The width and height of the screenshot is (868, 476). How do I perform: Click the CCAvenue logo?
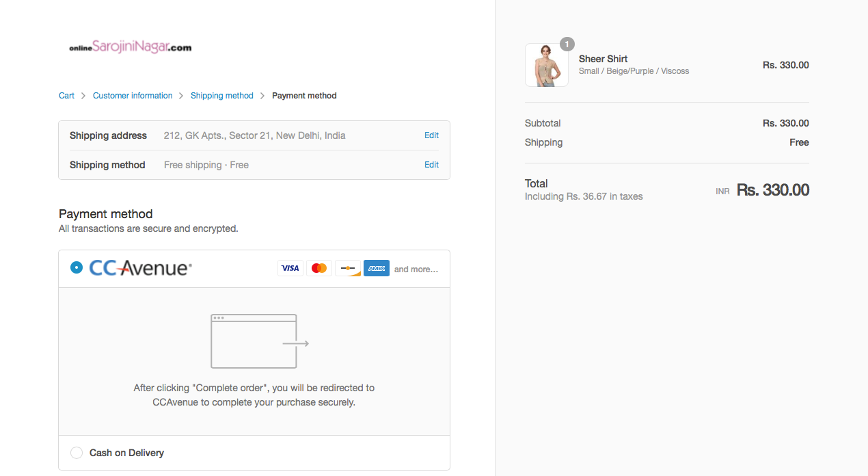coord(140,268)
